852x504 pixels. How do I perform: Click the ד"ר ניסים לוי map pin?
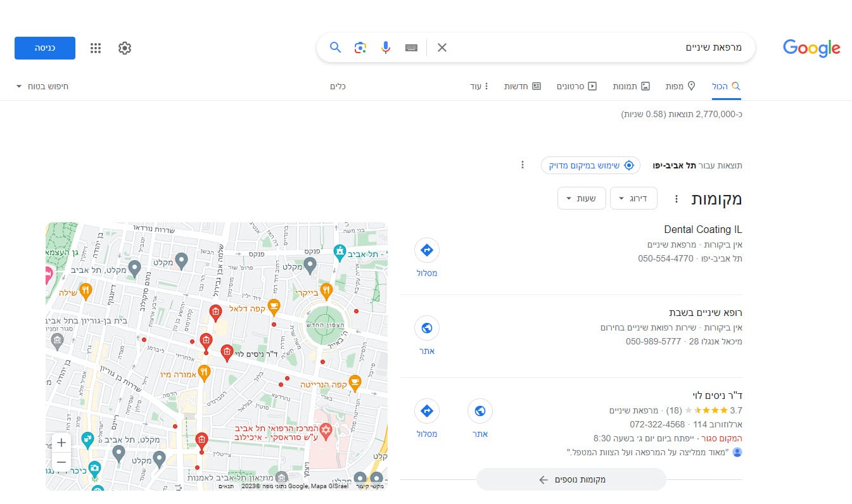click(227, 353)
